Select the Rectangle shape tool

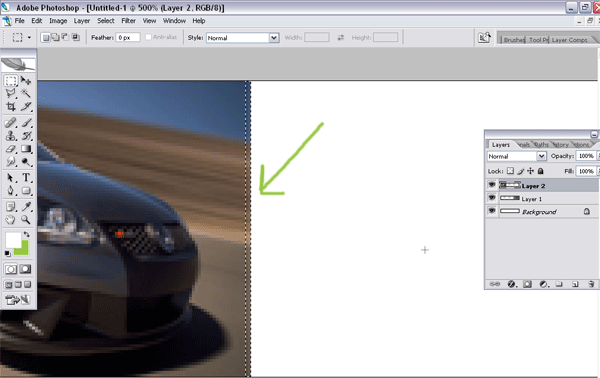coord(26,191)
